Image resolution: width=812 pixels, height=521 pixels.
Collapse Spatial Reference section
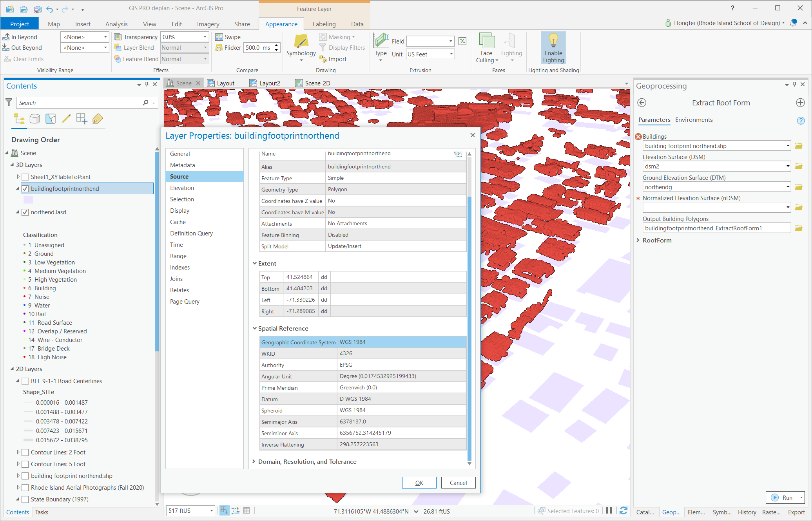[x=255, y=328]
